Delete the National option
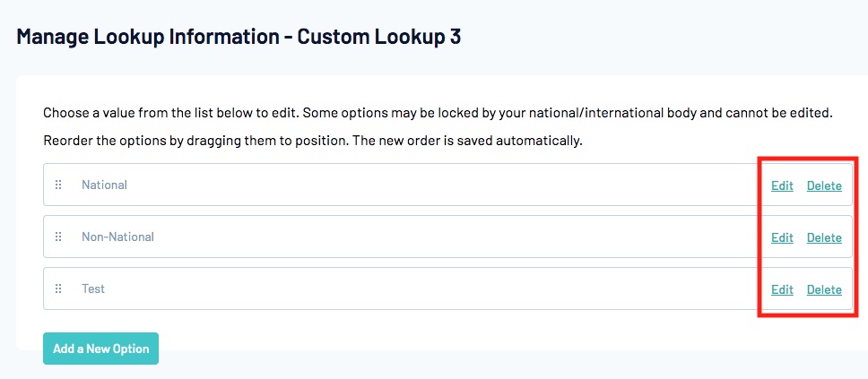The image size is (868, 379). pyautogui.click(x=824, y=186)
